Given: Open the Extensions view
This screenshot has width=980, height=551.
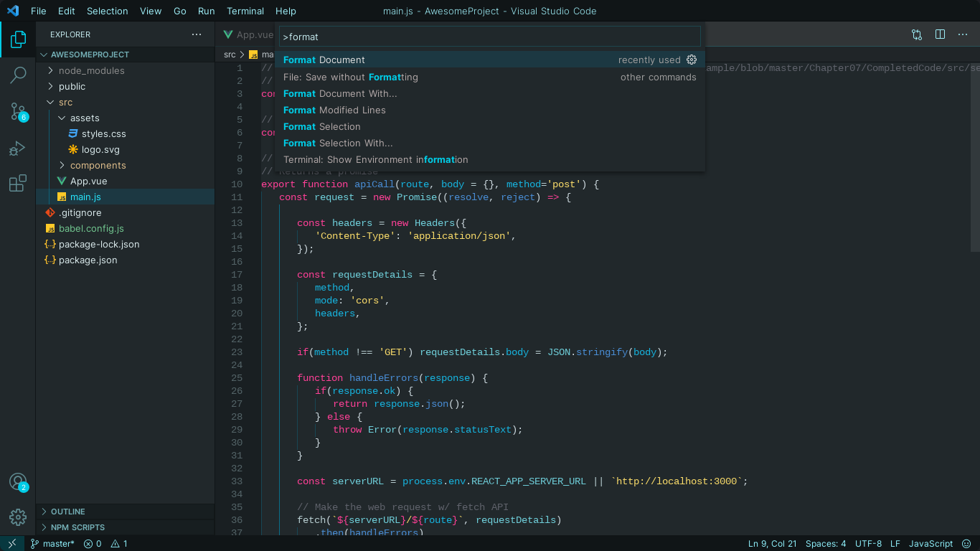Looking at the screenshot, I should [18, 184].
